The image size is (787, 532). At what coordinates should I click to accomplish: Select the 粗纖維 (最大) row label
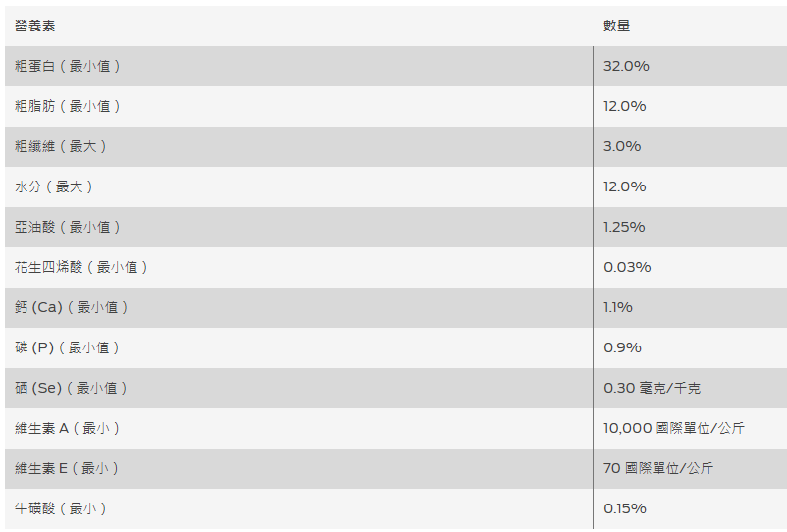[x=61, y=146]
